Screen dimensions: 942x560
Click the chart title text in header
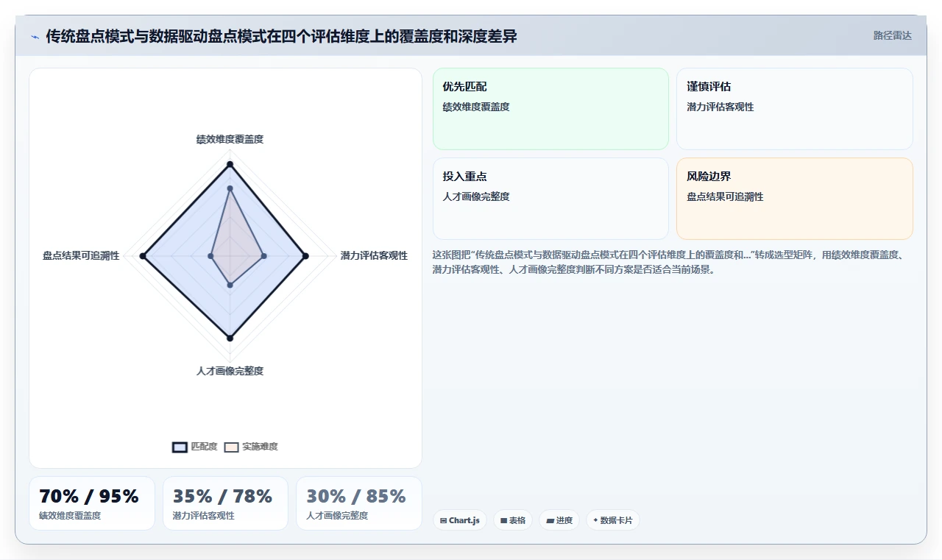pyautogui.click(x=281, y=36)
